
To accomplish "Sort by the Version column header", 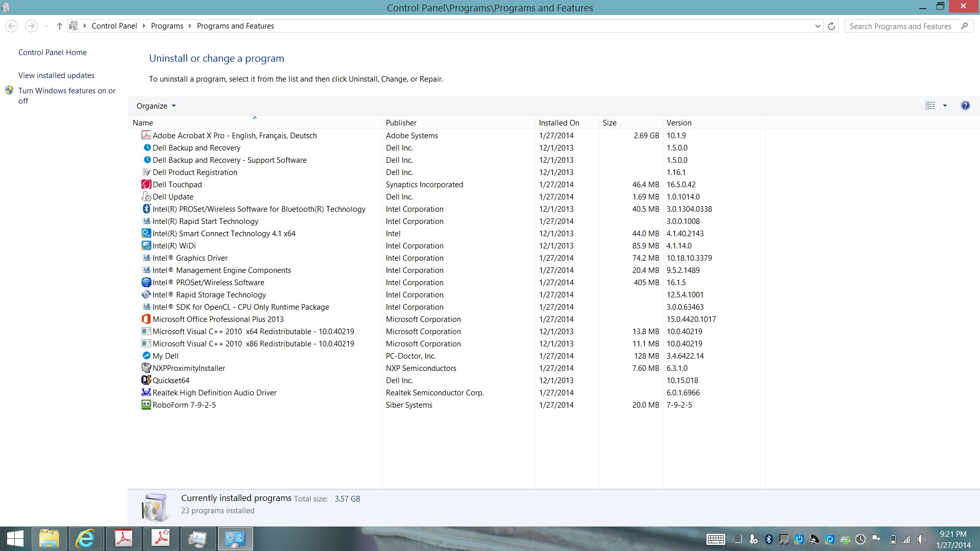I will pos(714,122).
